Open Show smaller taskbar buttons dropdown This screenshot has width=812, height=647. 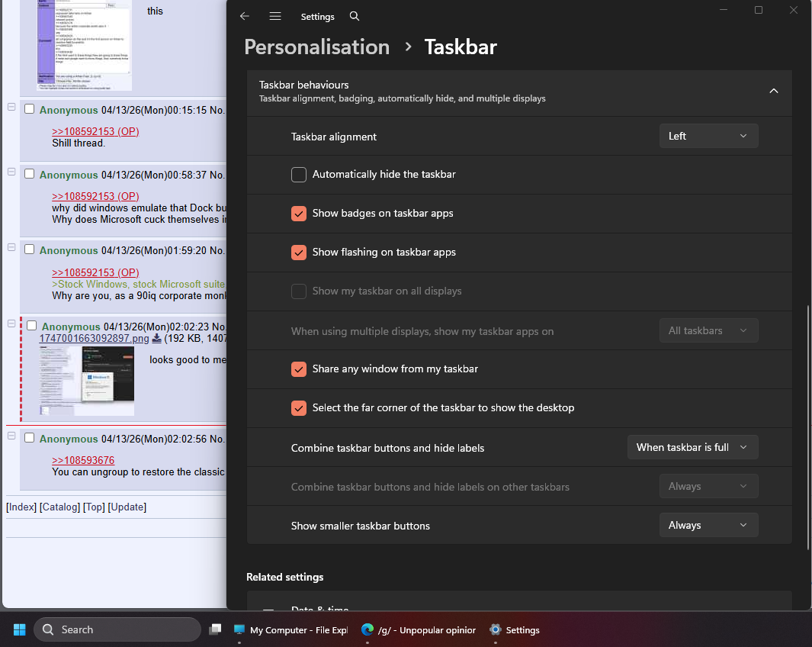708,525
